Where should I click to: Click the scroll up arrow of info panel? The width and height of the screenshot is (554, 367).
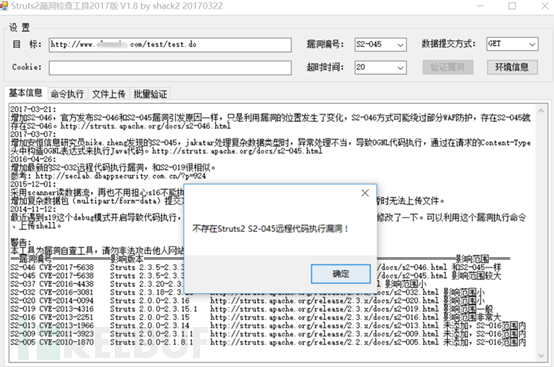pos(541,111)
